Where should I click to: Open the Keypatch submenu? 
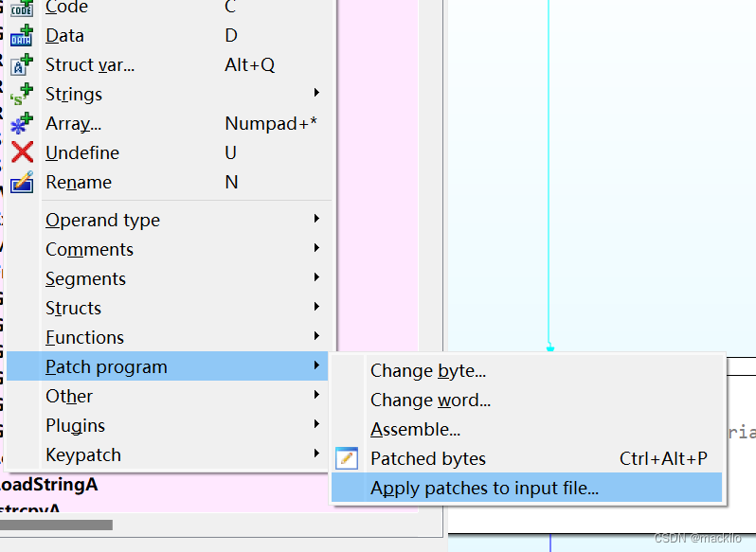(169, 454)
